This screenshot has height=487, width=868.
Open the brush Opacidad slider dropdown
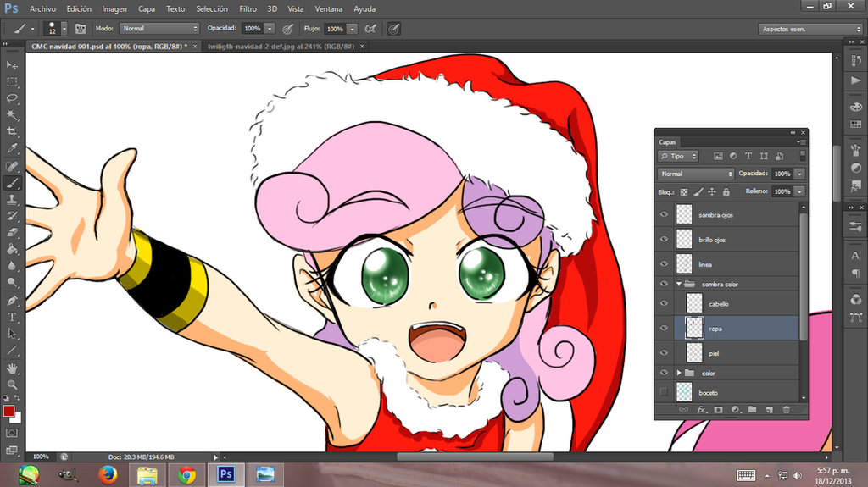[x=270, y=28]
